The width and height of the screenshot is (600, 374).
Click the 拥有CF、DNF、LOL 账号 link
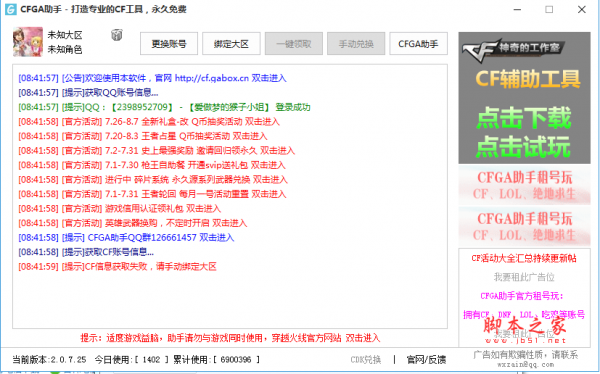click(524, 315)
